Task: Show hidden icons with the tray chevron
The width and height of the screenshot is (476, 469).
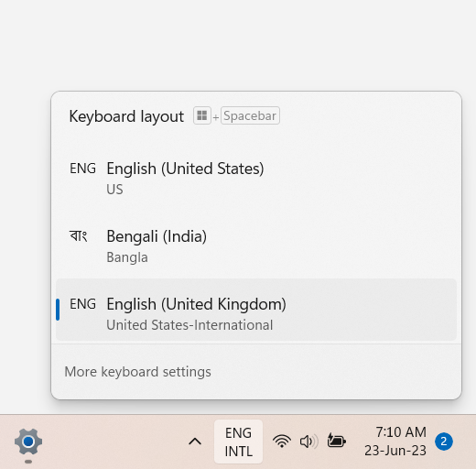Action: click(x=195, y=442)
